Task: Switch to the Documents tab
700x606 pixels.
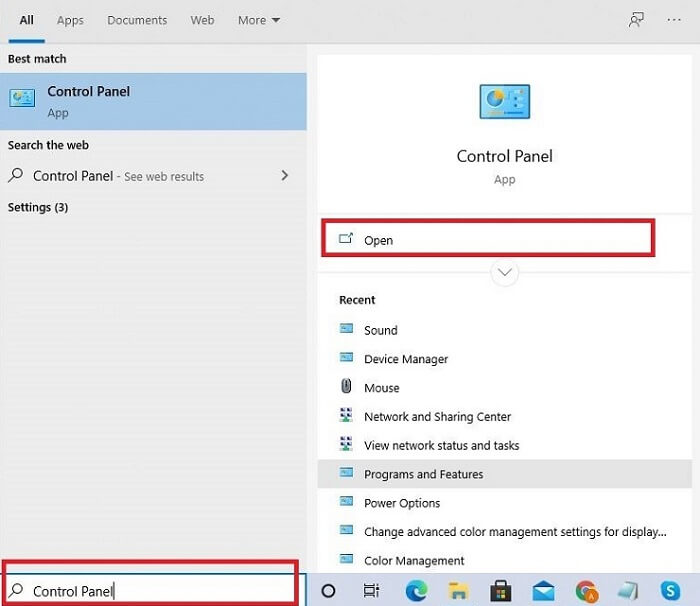Action: (137, 20)
